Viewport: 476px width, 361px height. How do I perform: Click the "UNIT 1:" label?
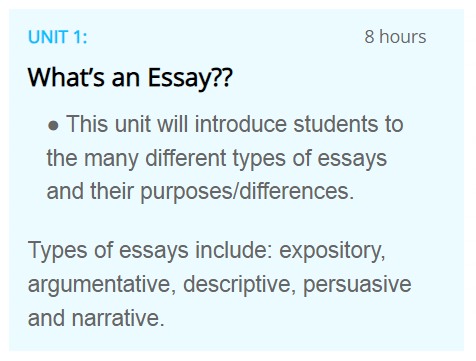[58, 37]
